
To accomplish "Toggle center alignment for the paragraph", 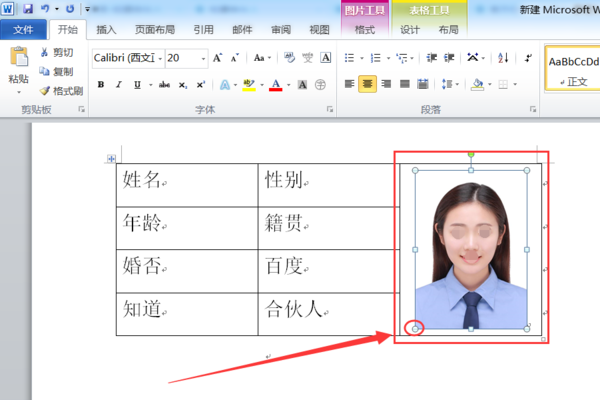I will [368, 85].
